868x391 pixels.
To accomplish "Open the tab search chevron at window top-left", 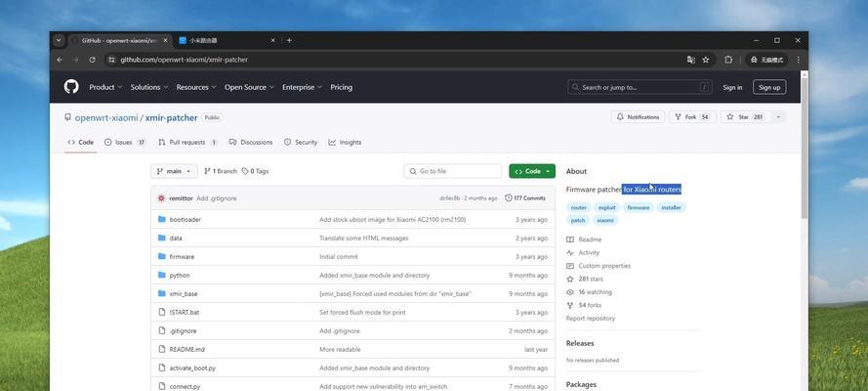I will pyautogui.click(x=59, y=40).
